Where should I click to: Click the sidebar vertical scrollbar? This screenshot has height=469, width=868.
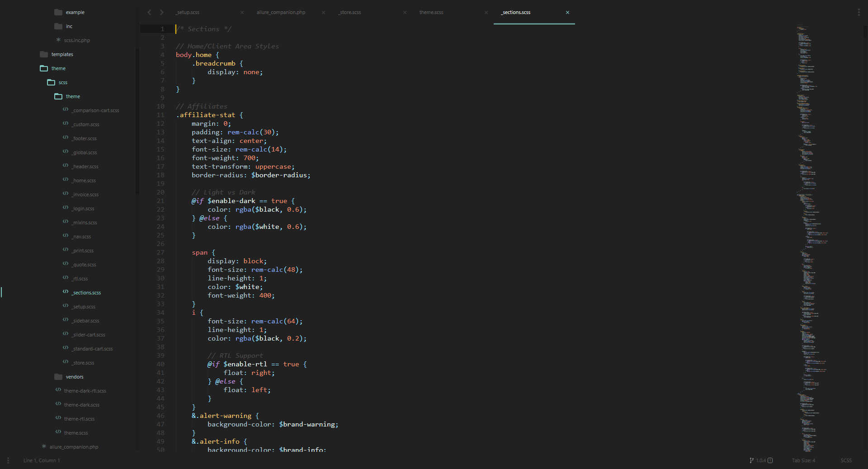[x=137, y=122]
